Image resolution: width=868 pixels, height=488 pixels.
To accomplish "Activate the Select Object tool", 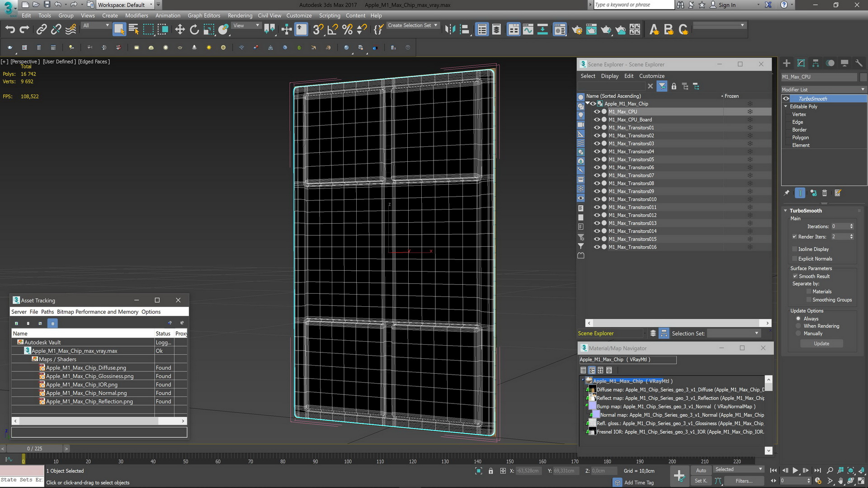I will [119, 30].
